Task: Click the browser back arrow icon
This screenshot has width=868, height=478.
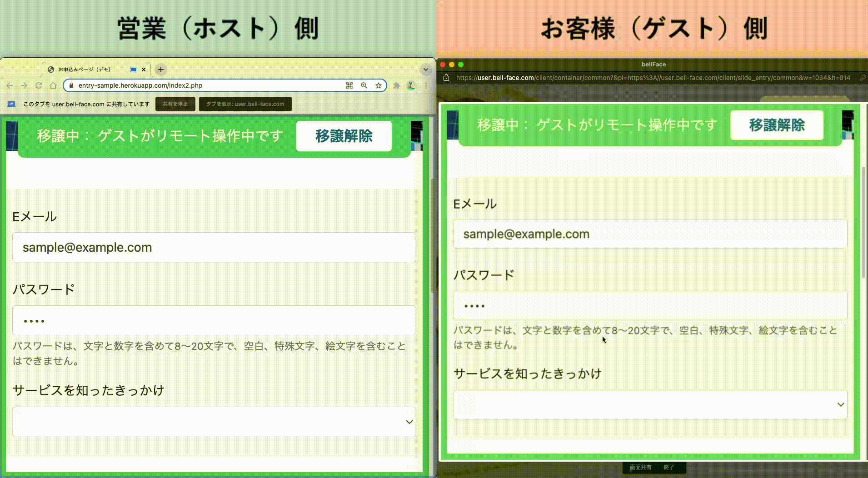Action: 10,85
